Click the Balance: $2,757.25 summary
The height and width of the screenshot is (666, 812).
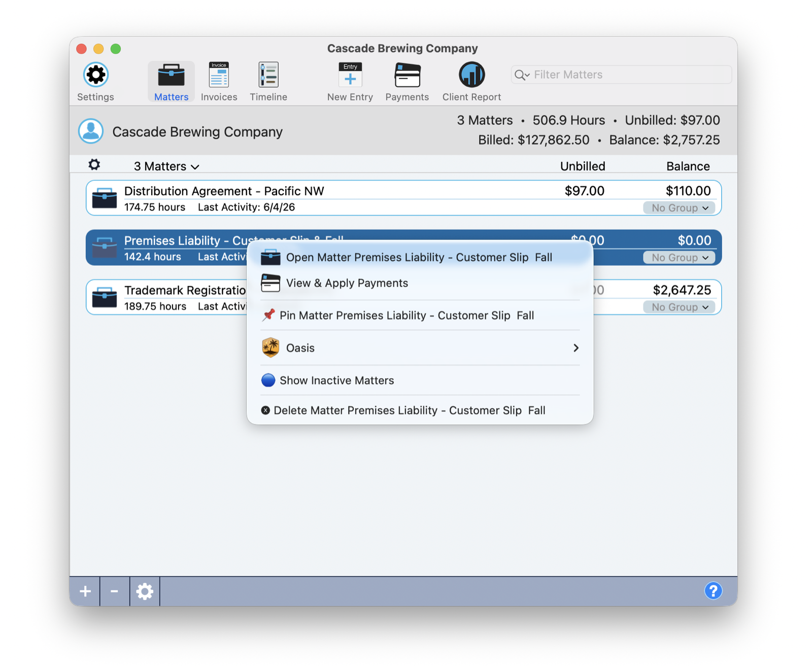pyautogui.click(x=664, y=140)
